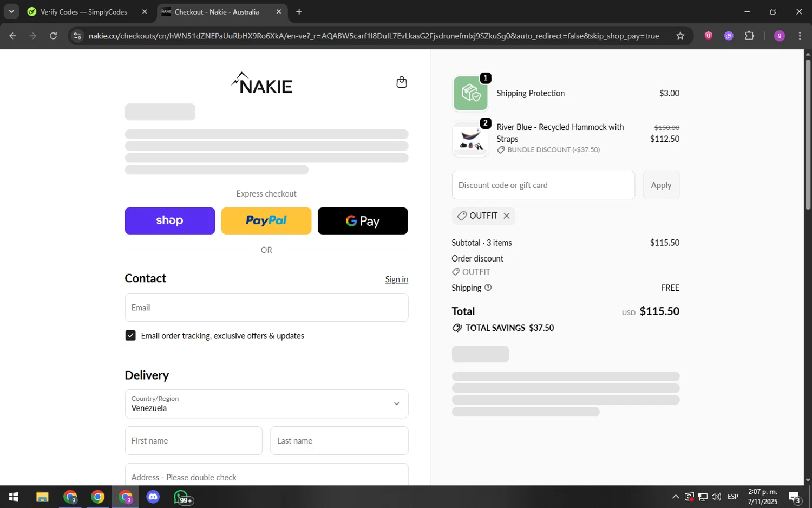Click the purple shield extension icon
812x508 pixels.
[x=708, y=36]
